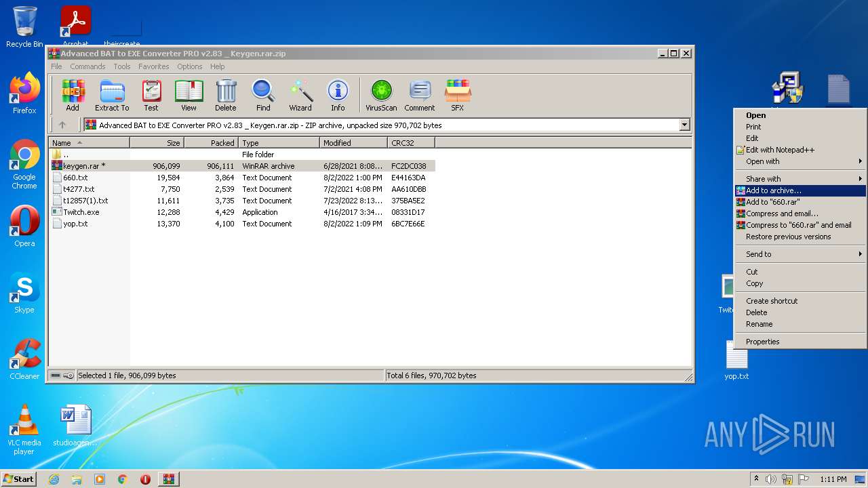Click the SFX toolbar icon
868x488 pixels.
tap(458, 96)
